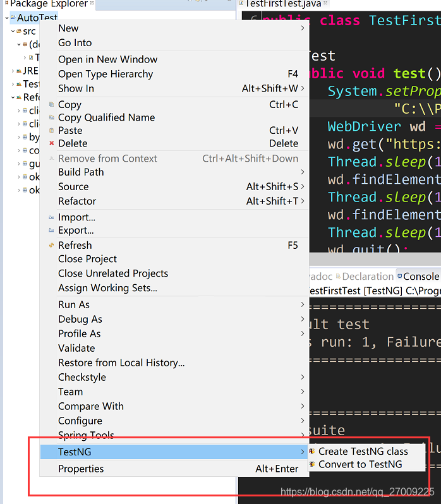Click the Export... menu entry
441x504 pixels.
pos(174,230)
